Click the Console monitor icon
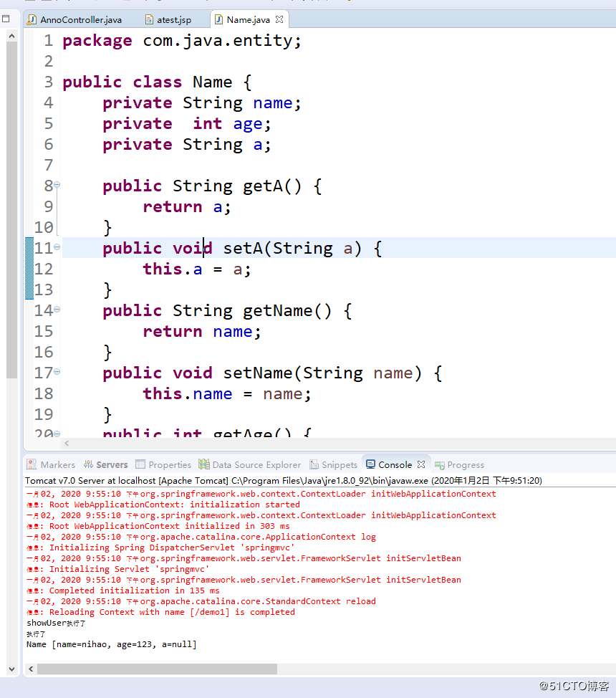 click(370, 464)
